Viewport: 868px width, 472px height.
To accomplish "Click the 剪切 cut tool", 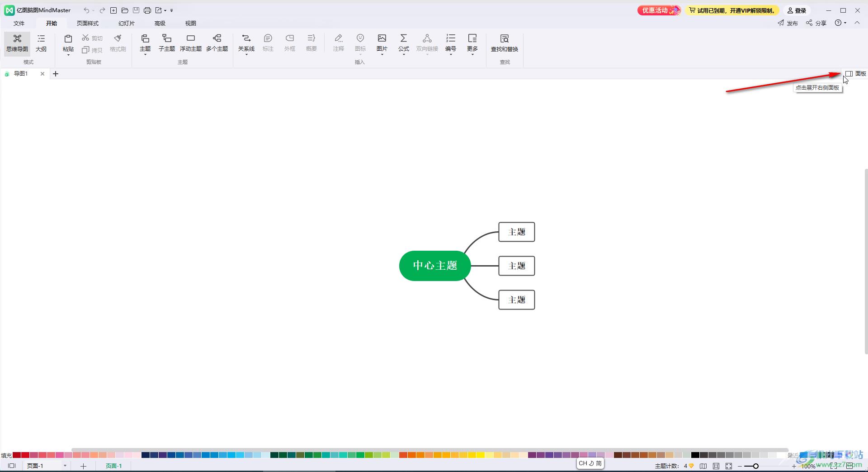I will point(92,38).
